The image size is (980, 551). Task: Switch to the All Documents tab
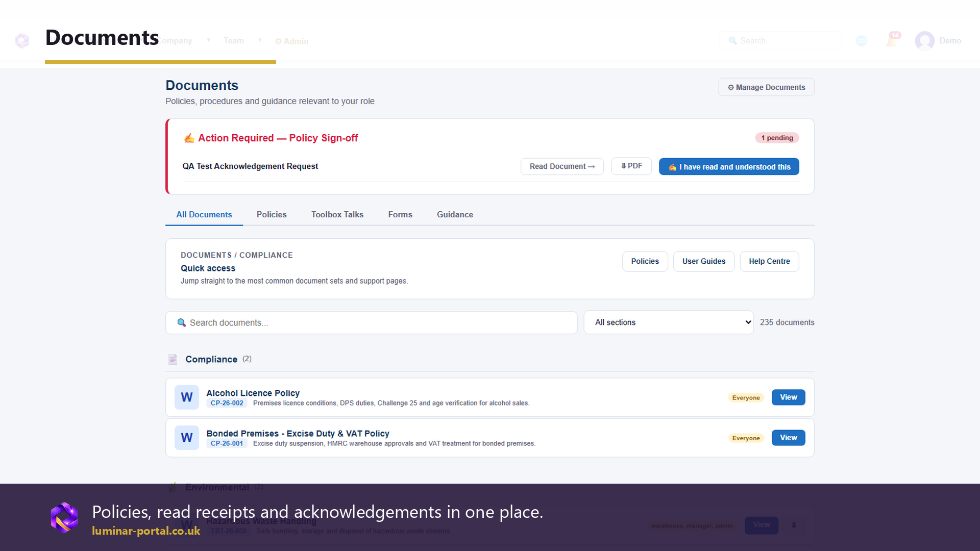point(204,215)
